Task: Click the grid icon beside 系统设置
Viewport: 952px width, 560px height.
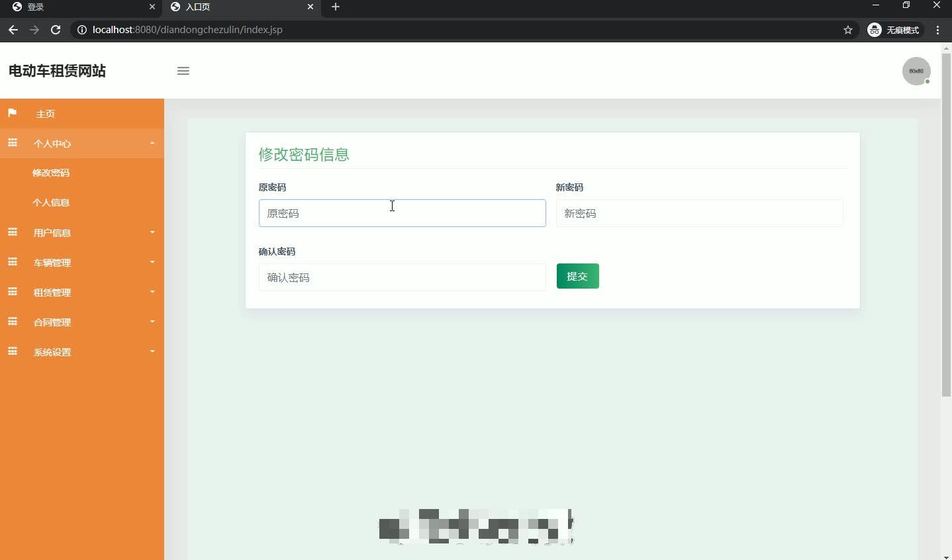Action: 12,351
